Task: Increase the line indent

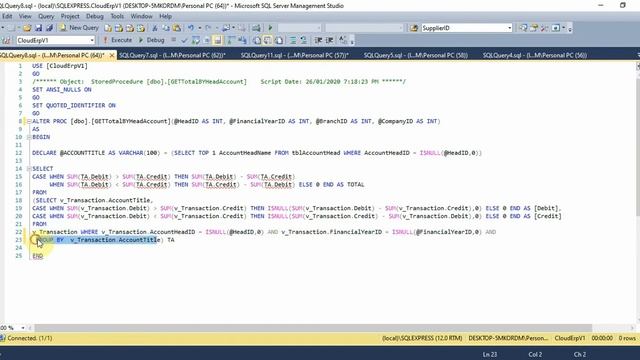Action: pos(329,40)
